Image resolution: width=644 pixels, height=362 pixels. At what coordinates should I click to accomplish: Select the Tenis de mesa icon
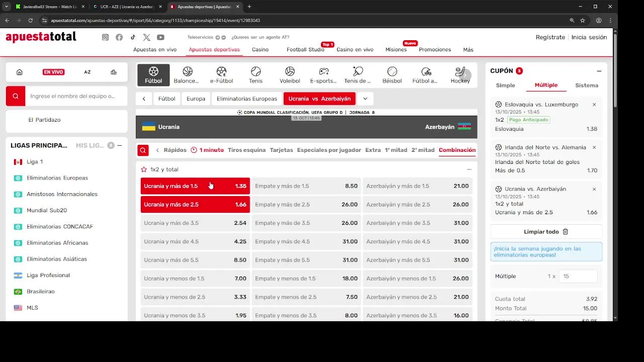tap(358, 75)
